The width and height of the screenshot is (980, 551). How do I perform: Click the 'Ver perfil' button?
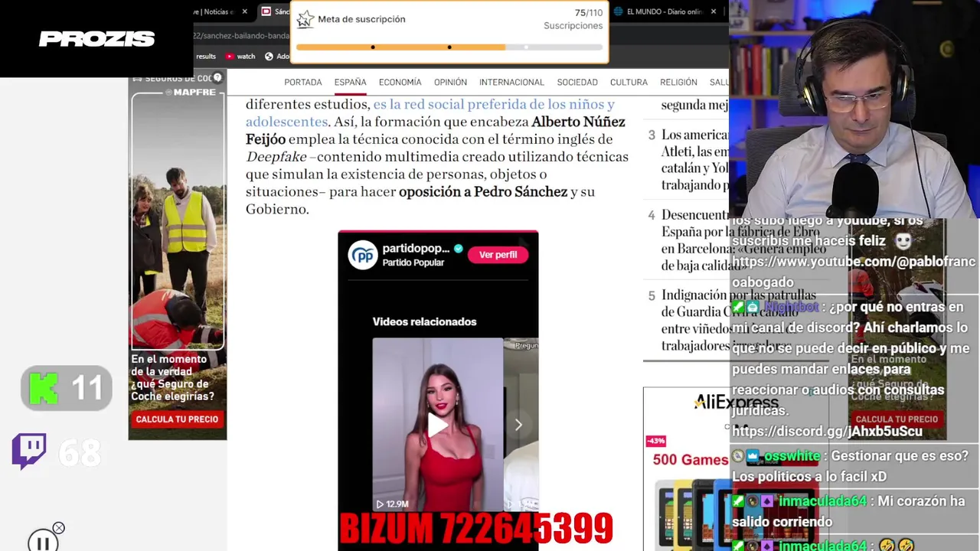pos(498,255)
